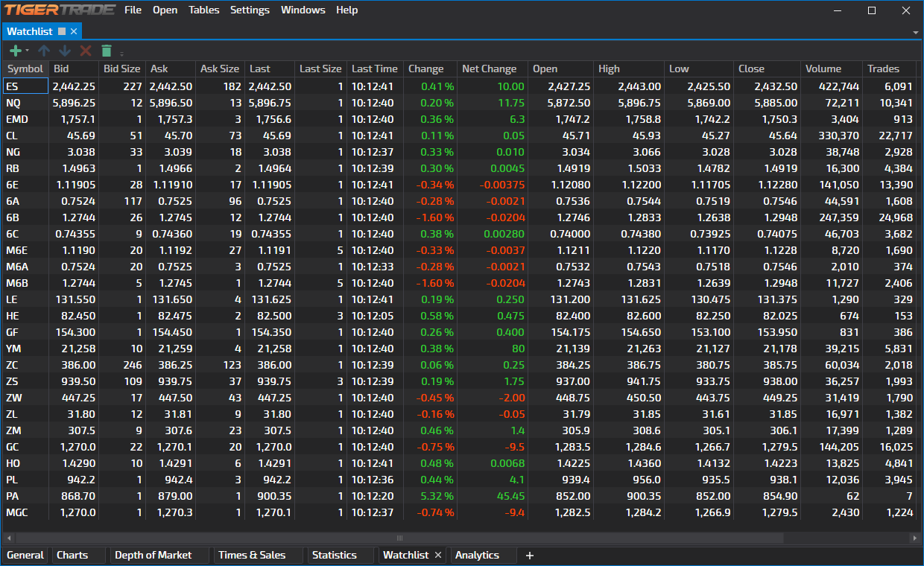Sort by the Change column header
Screen dimensions: 924x566
(430, 69)
